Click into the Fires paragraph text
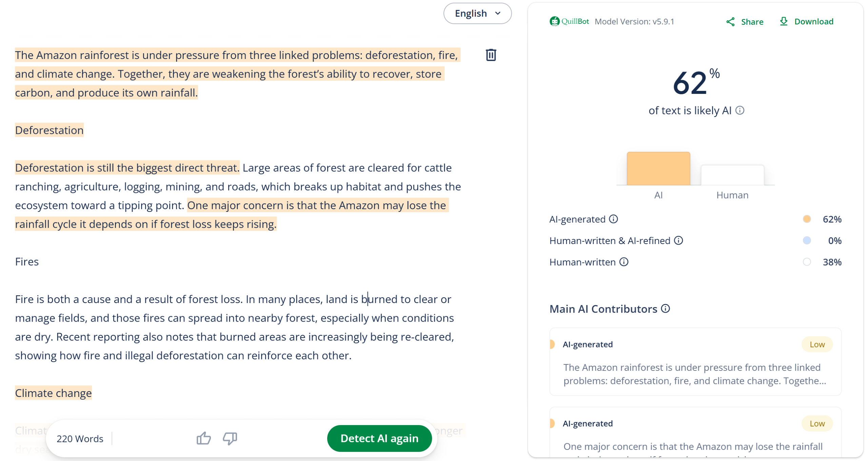This screenshot has width=868, height=461. 235,327
